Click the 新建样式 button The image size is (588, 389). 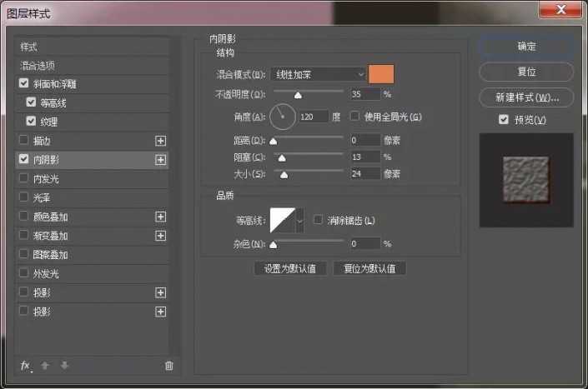(525, 97)
